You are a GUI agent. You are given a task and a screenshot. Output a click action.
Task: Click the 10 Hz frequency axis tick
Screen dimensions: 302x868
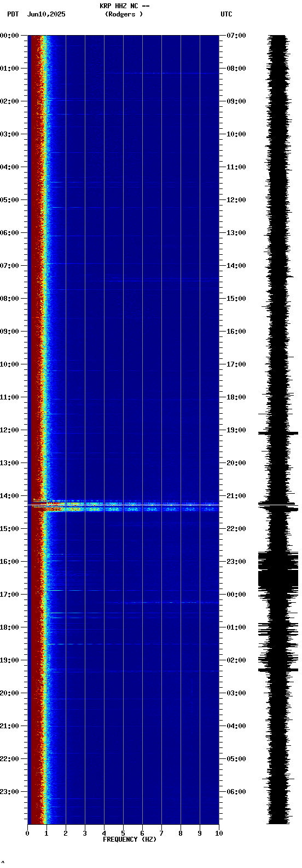pyautogui.click(x=219, y=833)
